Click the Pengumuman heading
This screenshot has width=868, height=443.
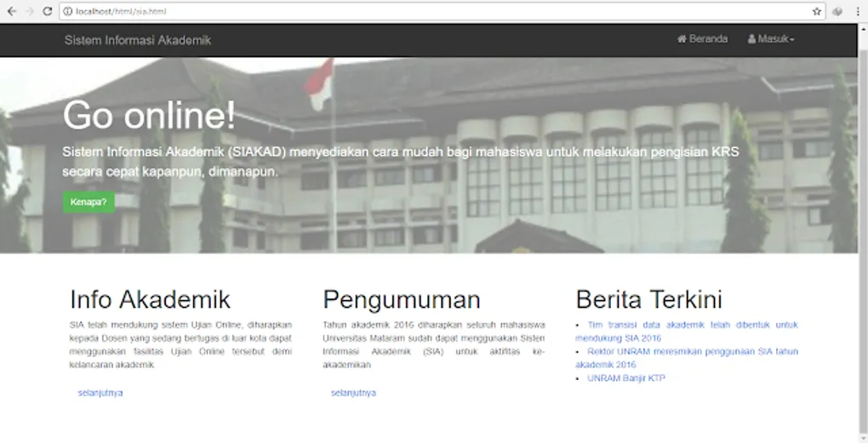[402, 300]
